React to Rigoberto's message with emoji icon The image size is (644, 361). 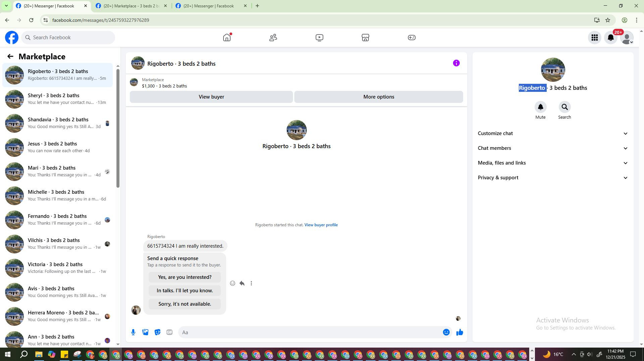[x=233, y=283]
